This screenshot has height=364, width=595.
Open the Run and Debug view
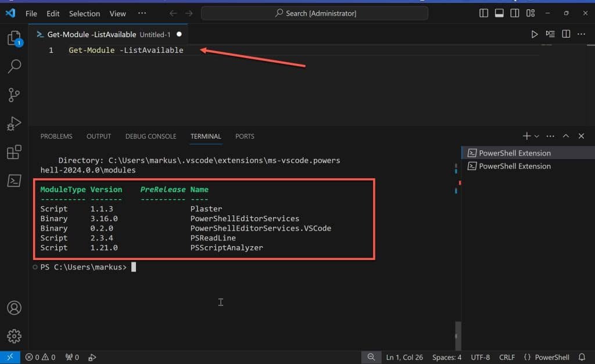coord(13,123)
